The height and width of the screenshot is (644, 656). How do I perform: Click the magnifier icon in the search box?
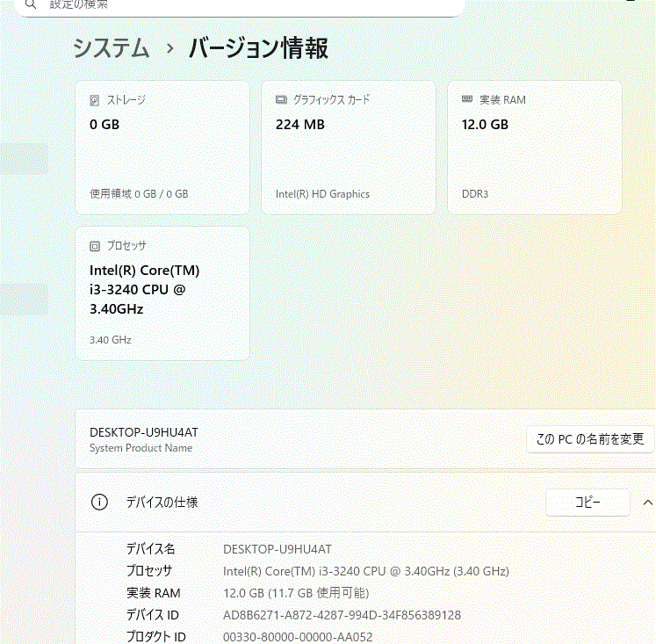pyautogui.click(x=30, y=4)
